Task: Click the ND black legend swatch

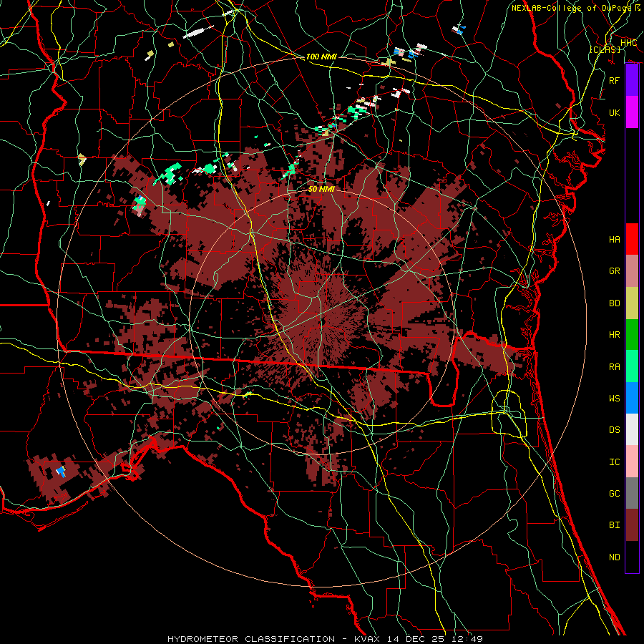Action: pos(632,557)
